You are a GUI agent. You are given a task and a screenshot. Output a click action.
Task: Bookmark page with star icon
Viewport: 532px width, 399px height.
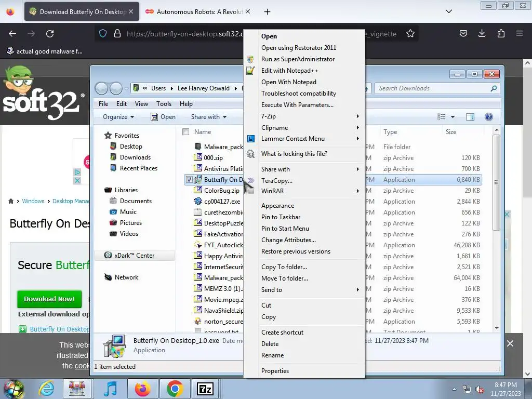(x=410, y=34)
